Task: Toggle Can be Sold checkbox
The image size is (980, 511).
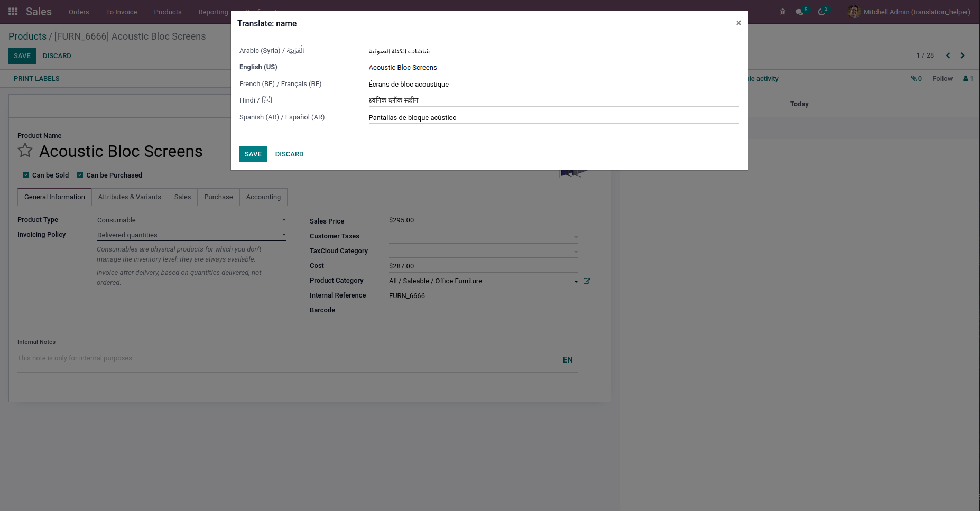Action: 26,175
